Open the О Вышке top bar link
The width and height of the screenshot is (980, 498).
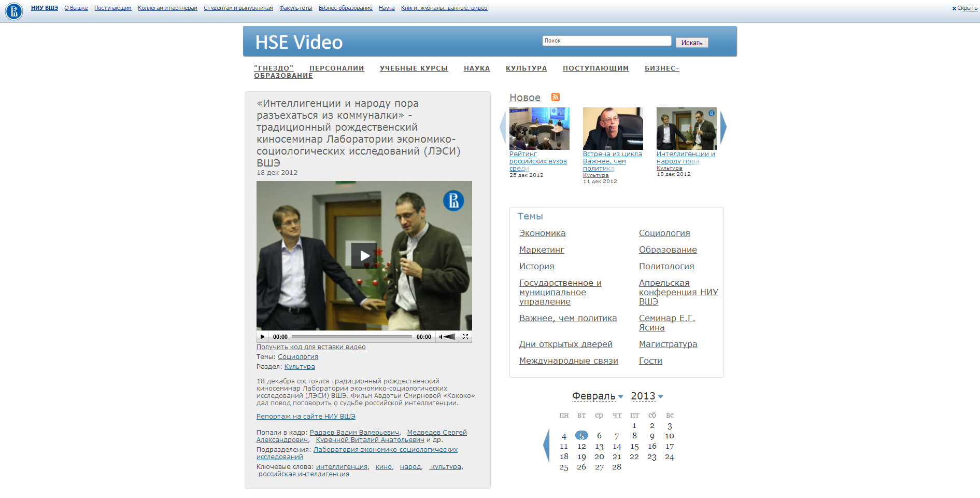76,8
